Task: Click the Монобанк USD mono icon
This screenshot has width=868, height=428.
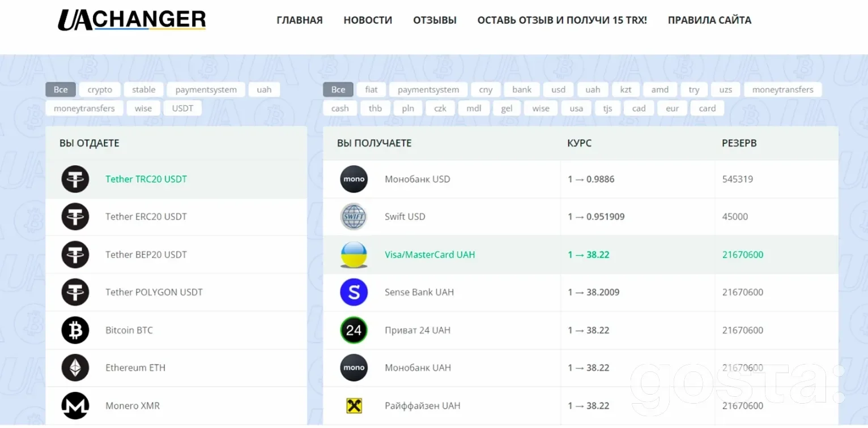Action: click(x=354, y=179)
